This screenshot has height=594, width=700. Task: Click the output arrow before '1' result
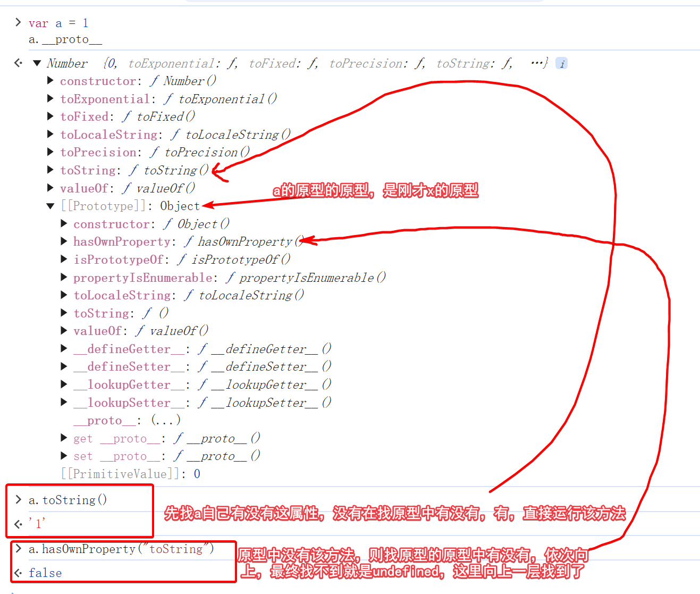[18, 524]
